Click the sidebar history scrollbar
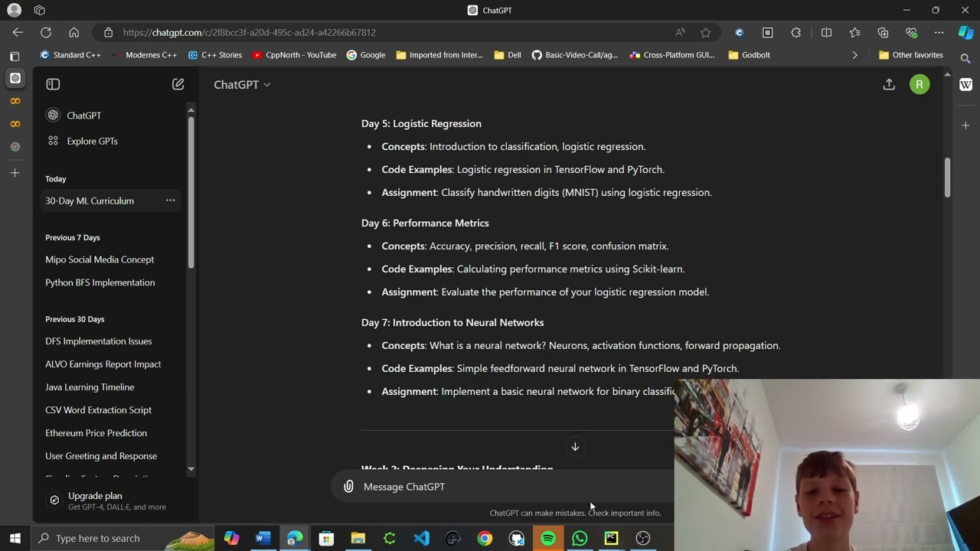Image resolution: width=980 pixels, height=551 pixels. 191,191
